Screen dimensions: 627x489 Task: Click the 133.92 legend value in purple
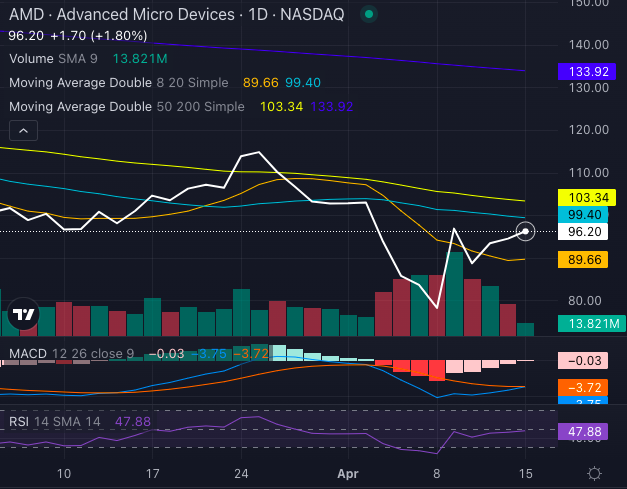[332, 107]
